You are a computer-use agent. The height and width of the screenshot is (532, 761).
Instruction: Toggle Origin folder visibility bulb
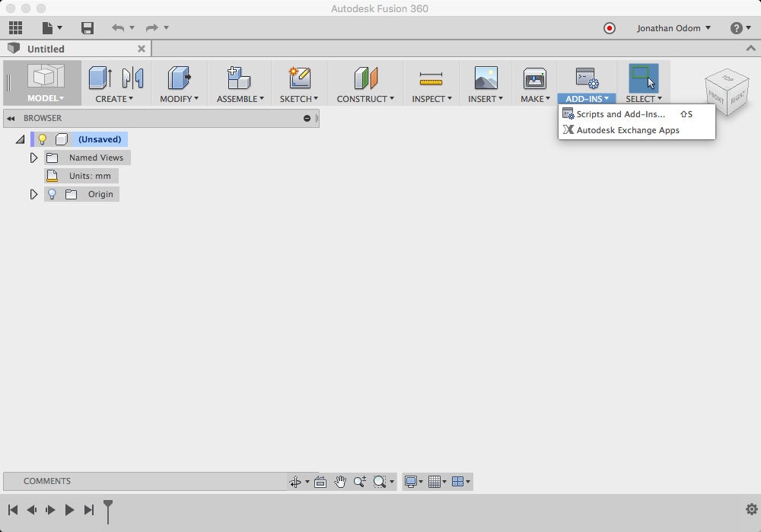(52, 194)
